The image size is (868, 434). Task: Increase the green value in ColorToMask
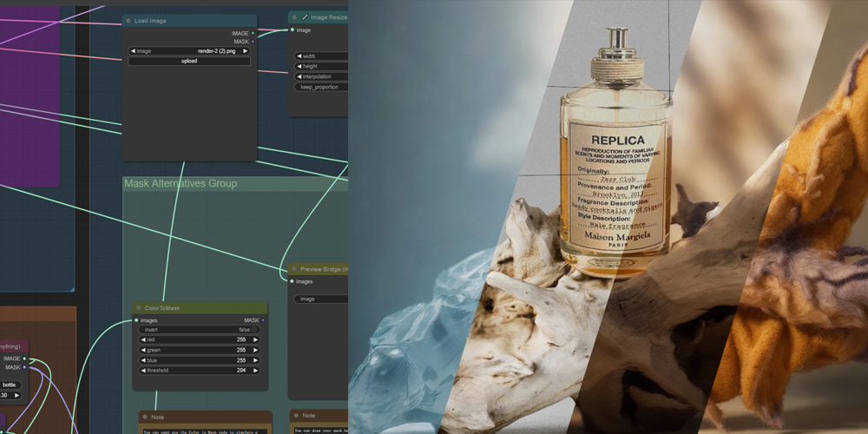256,351
